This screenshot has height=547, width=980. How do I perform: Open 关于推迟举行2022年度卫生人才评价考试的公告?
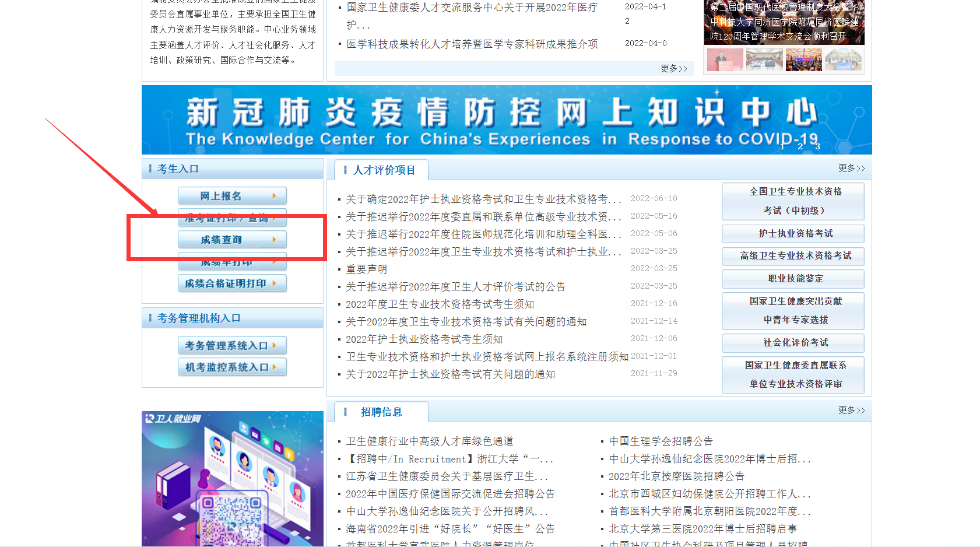455,287
